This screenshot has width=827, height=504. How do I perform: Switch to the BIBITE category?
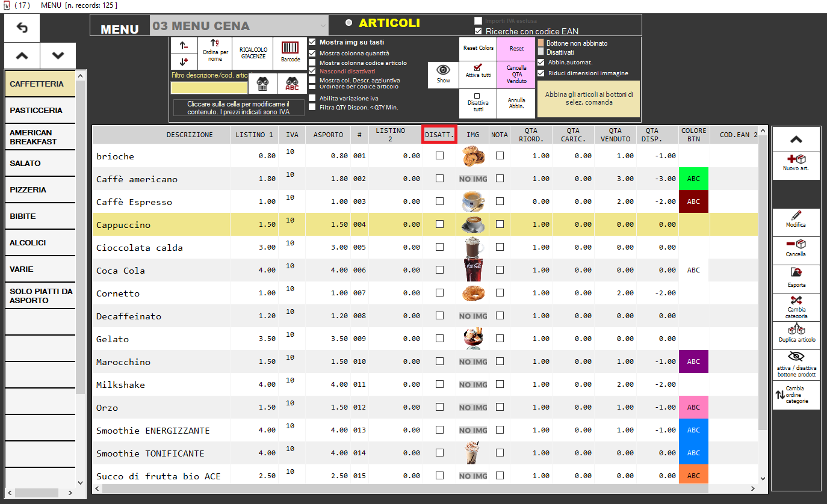[x=40, y=217]
